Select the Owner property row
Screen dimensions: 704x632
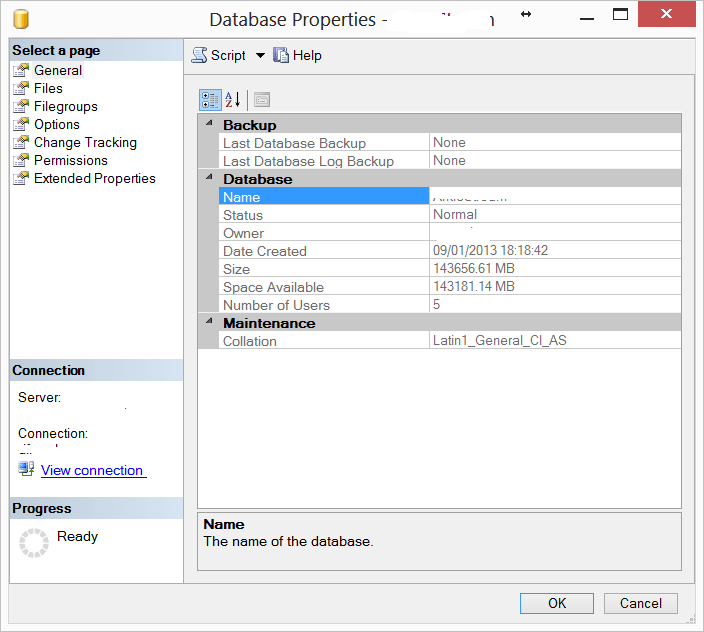pos(450,232)
